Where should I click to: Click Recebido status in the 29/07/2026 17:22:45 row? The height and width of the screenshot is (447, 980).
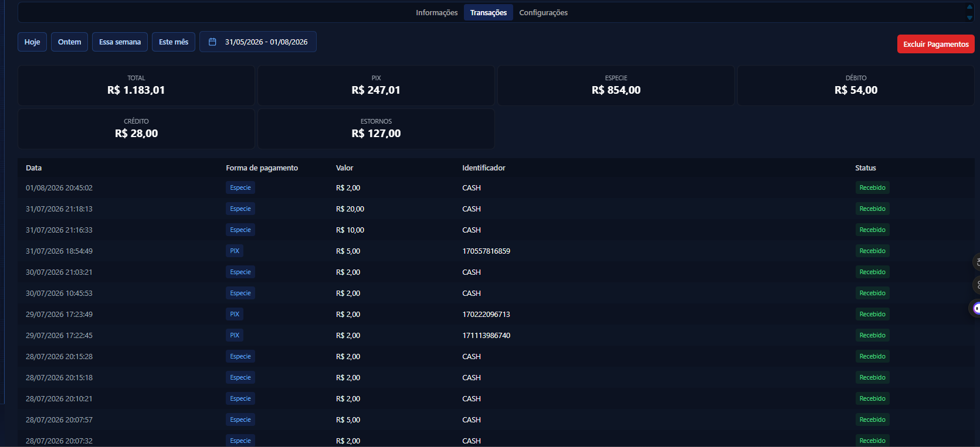pyautogui.click(x=872, y=335)
